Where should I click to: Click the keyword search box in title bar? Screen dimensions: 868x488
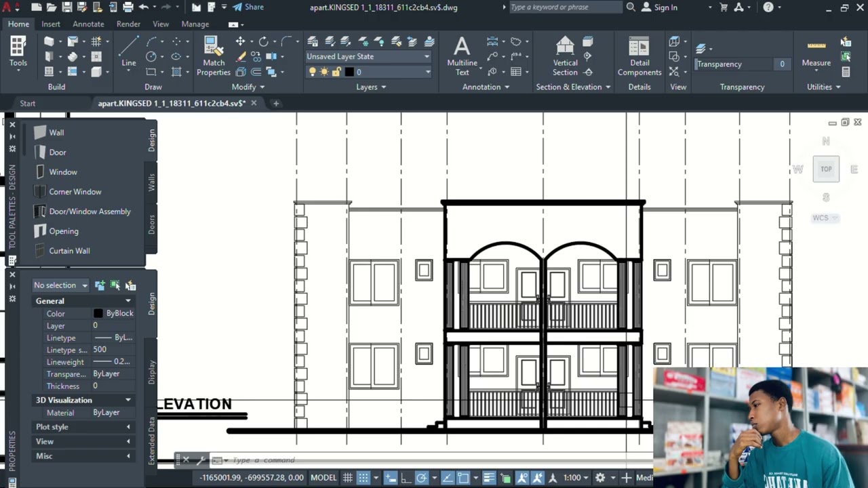564,7
